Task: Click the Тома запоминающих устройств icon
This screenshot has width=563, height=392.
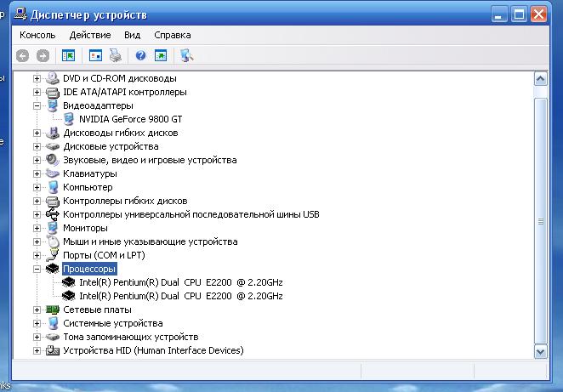Action: (x=53, y=337)
